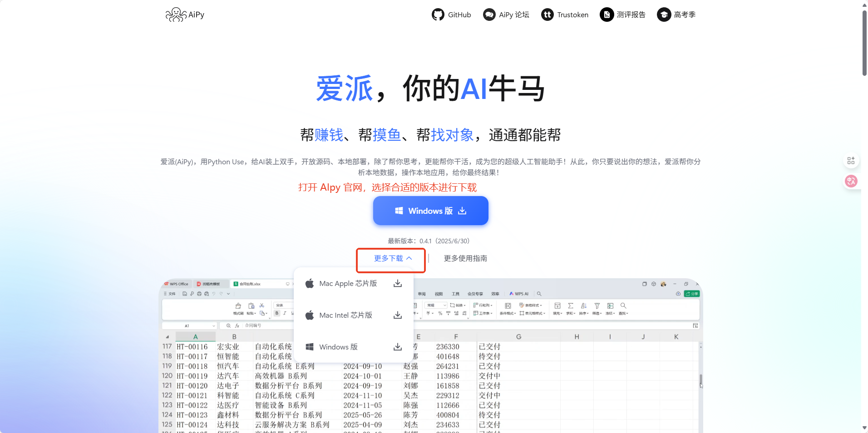Image resolution: width=868 pixels, height=433 pixels.
Task: Open the 表格样式 dropdown
Action: click(530, 305)
